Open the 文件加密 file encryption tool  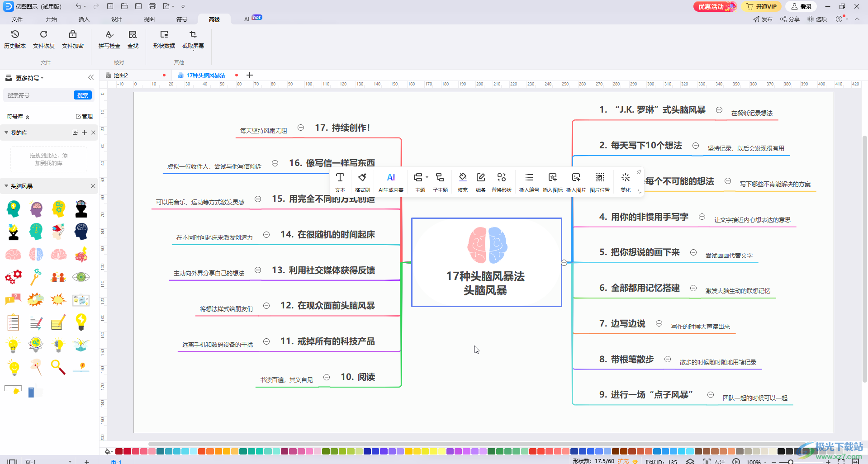point(73,39)
